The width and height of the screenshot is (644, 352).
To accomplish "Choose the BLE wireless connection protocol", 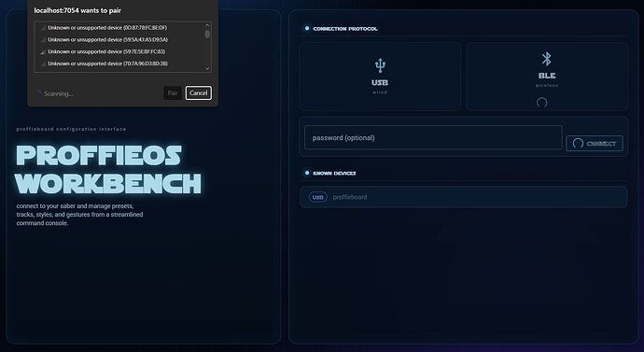I will [547, 77].
